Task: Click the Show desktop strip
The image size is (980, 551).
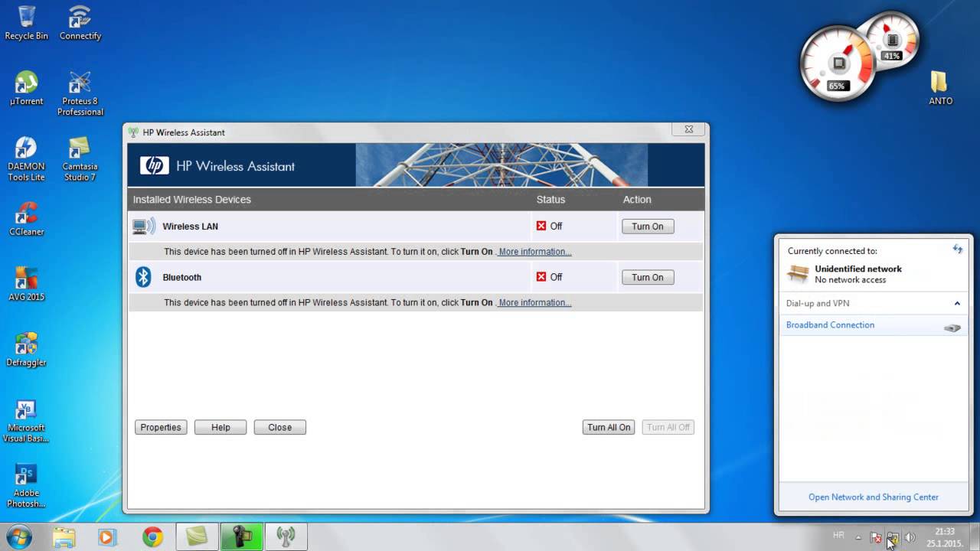Action: tap(975, 537)
